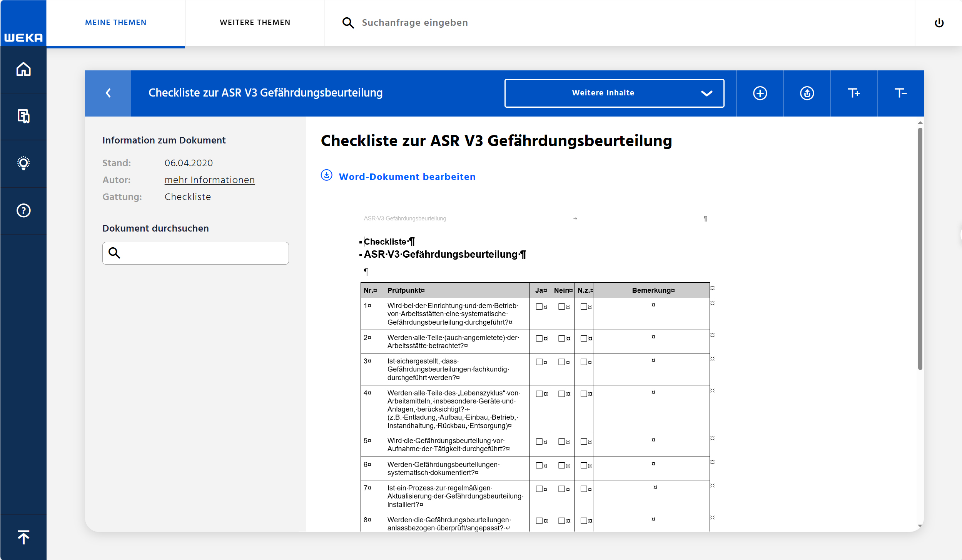The width and height of the screenshot is (962, 560).
Task: Click the row 5 question about Aufnahme der Tätigkeit
Action: pyautogui.click(x=448, y=445)
